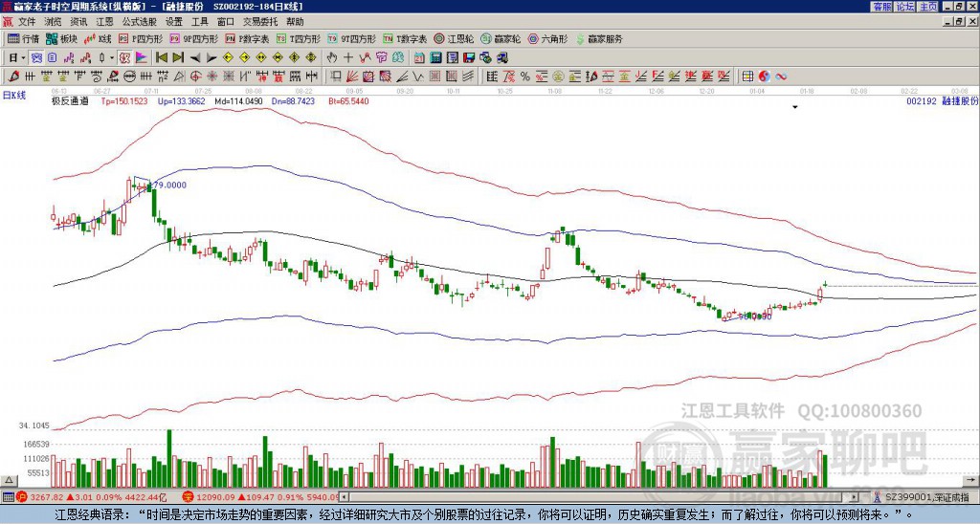Click the 极反通道 indicator name
The image size is (980, 524).
coord(70,100)
